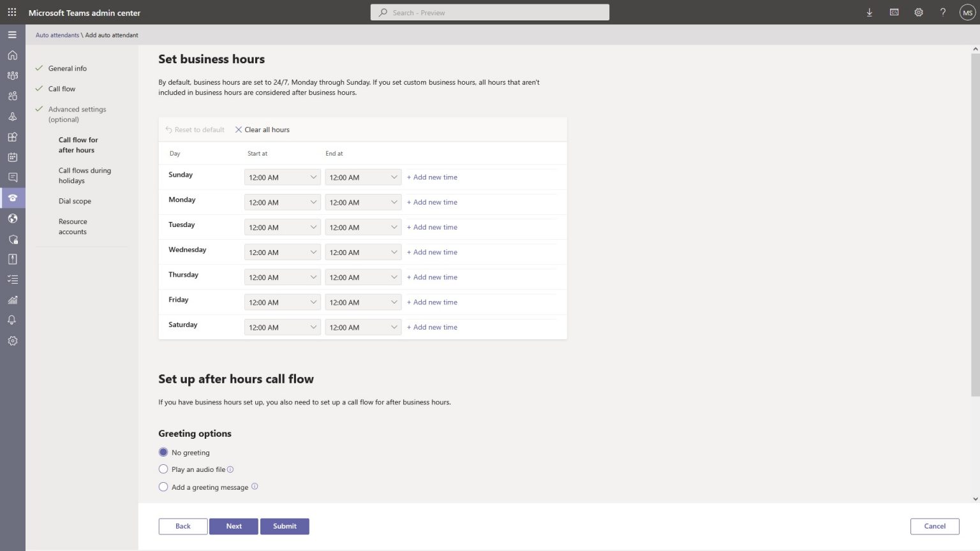Open the Home dashboard from the sidebar
The width and height of the screenshot is (980, 551).
click(11, 55)
